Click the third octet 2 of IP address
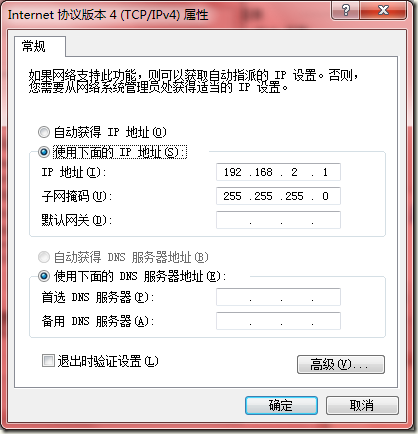418x434 pixels. pyautogui.click(x=294, y=172)
